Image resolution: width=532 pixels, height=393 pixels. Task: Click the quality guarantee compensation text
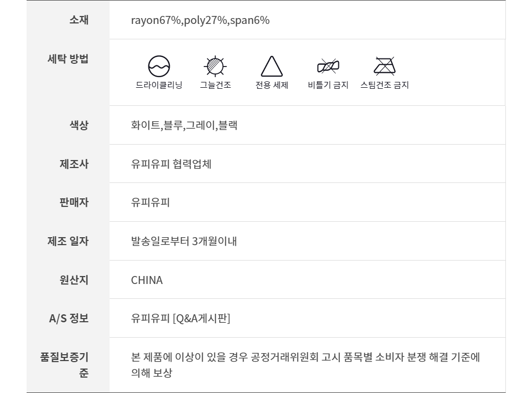click(x=305, y=364)
